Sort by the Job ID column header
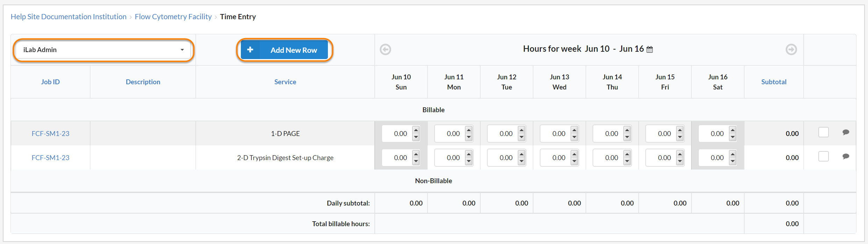Viewport: 868px width, 244px height. tap(50, 82)
